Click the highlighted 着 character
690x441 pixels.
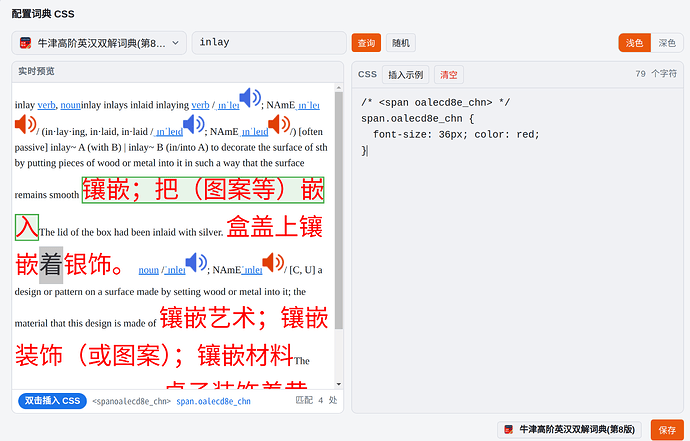[x=51, y=265]
